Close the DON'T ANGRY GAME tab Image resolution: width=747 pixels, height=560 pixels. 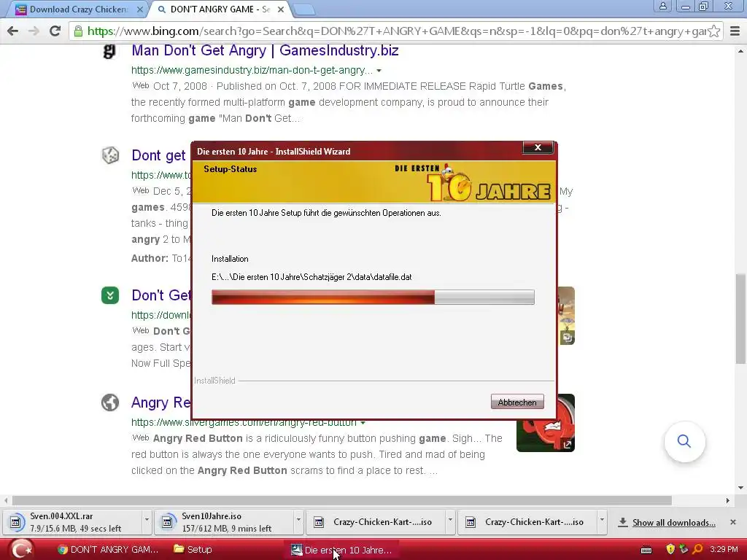[281, 9]
